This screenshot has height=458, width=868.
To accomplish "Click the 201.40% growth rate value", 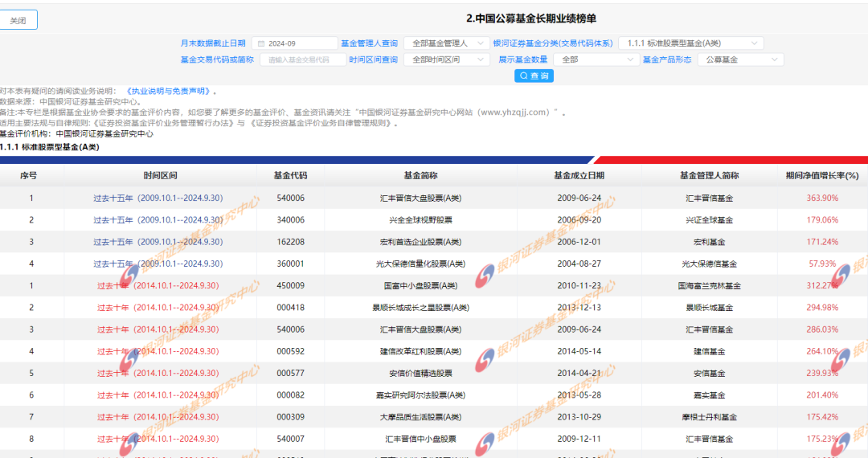I will click(x=822, y=395).
